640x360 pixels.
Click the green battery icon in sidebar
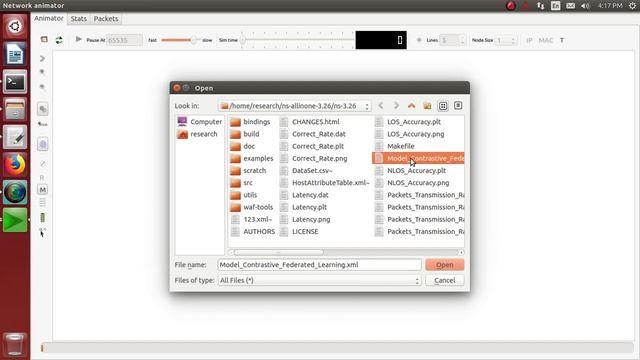(42, 218)
